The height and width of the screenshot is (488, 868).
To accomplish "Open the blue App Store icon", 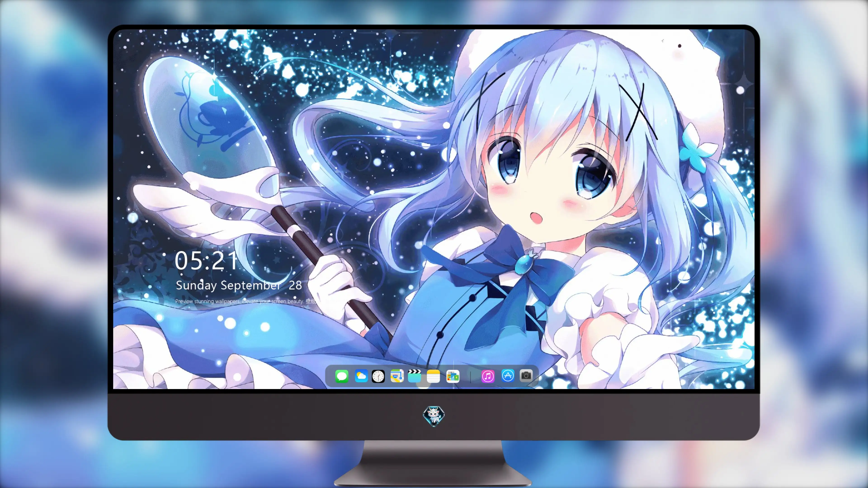I will pyautogui.click(x=507, y=375).
